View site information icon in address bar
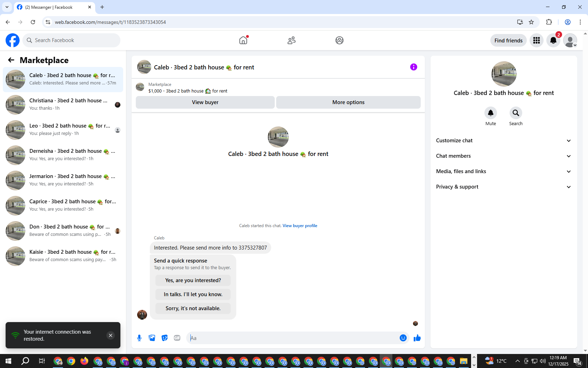Screen dimensions: 588x368 click(48, 22)
